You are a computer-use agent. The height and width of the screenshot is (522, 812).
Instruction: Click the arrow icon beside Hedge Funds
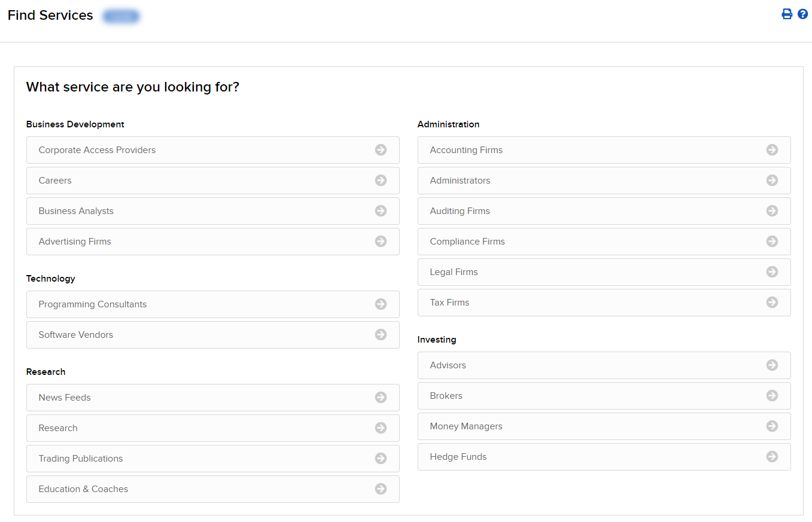(772, 457)
